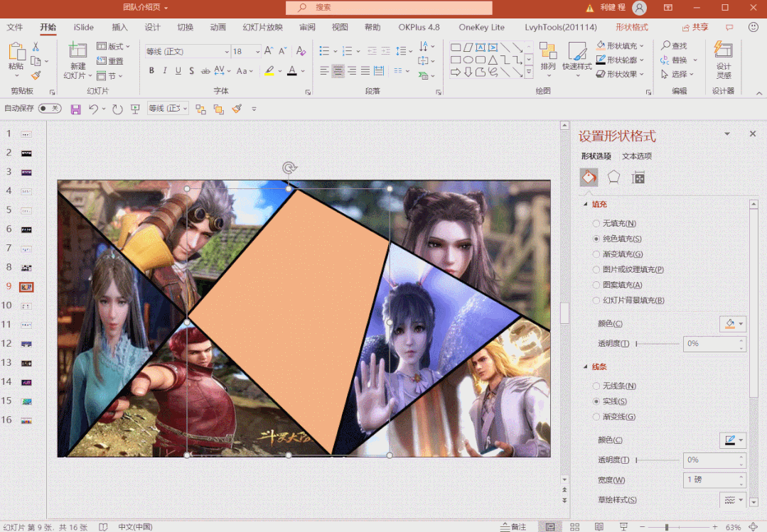Click the Paste clipboard icon
Screen dimensions: 767x532
point(16,52)
